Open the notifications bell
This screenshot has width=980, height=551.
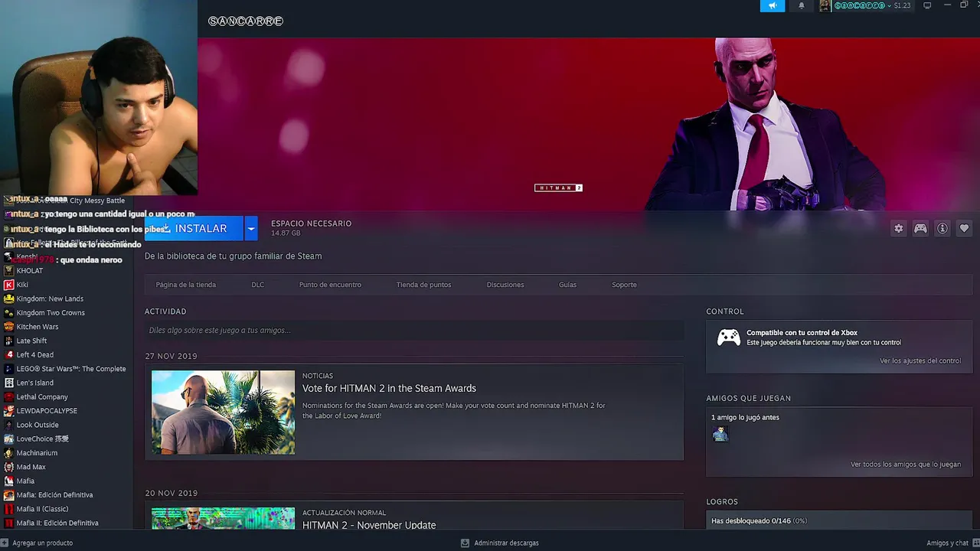[802, 5]
